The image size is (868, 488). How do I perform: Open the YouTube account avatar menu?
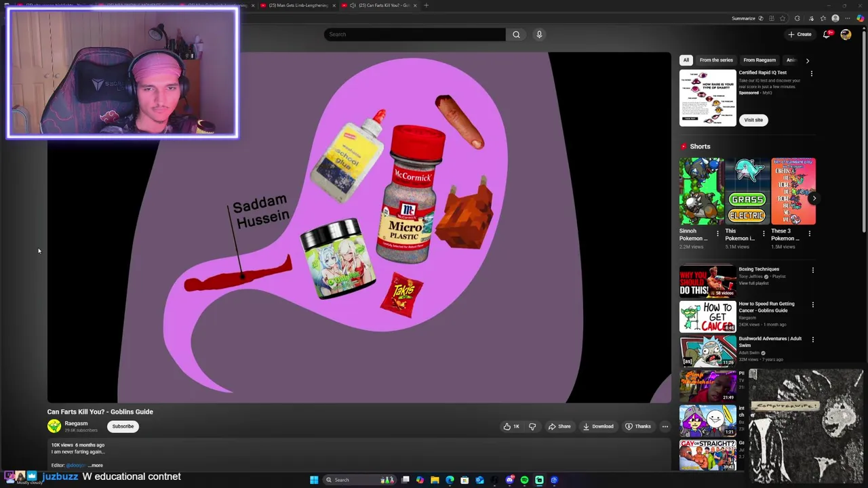(846, 35)
